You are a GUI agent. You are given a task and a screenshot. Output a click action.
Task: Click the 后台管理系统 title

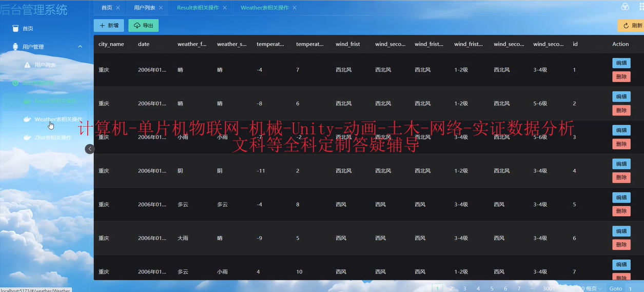coord(34,9)
